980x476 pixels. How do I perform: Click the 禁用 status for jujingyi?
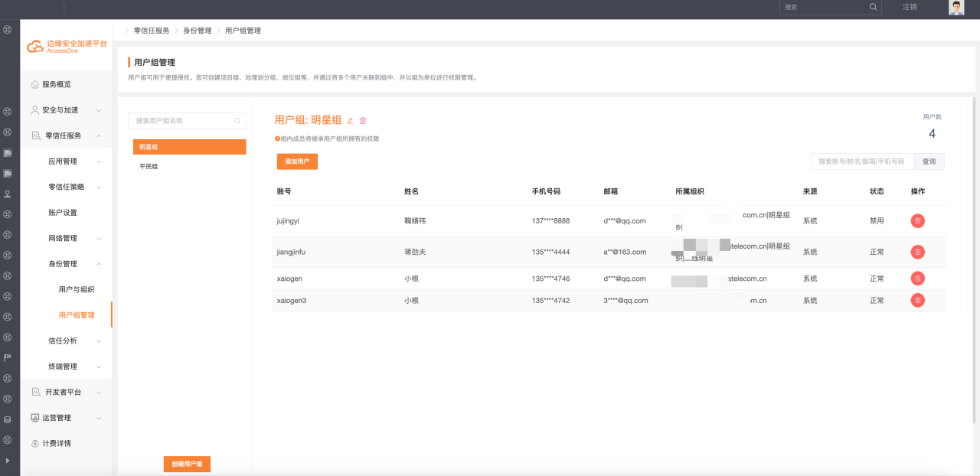(877, 221)
